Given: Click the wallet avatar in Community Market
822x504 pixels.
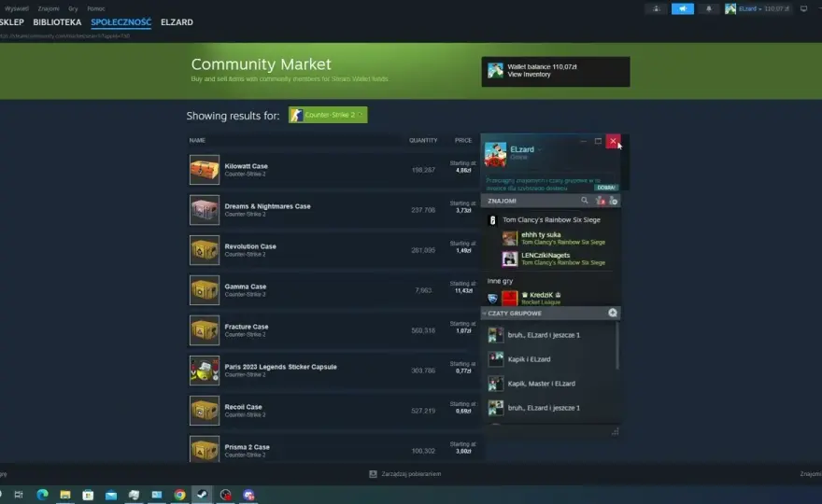Looking at the screenshot, I should 495,70.
